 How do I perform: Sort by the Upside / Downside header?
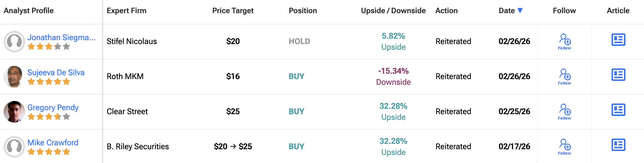(x=393, y=11)
